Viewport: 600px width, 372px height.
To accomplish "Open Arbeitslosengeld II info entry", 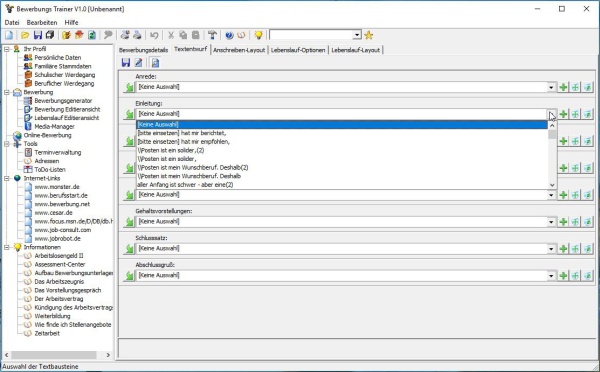I will pos(59,256).
